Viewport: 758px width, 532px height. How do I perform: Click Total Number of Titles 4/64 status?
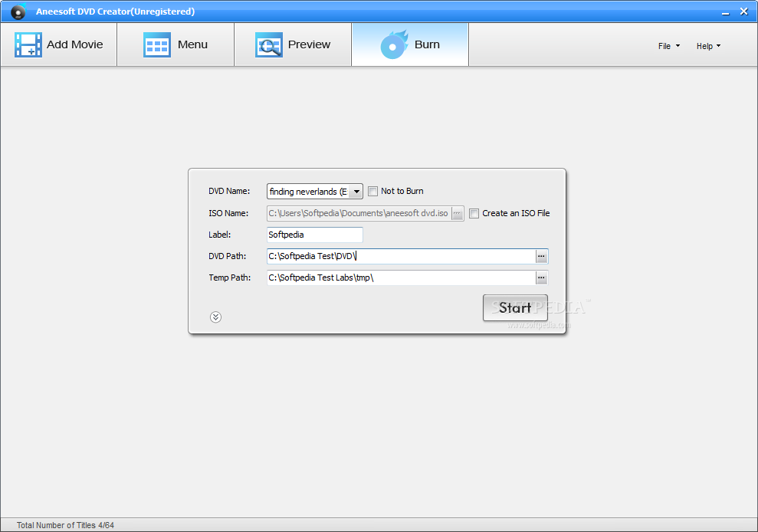tap(65, 525)
